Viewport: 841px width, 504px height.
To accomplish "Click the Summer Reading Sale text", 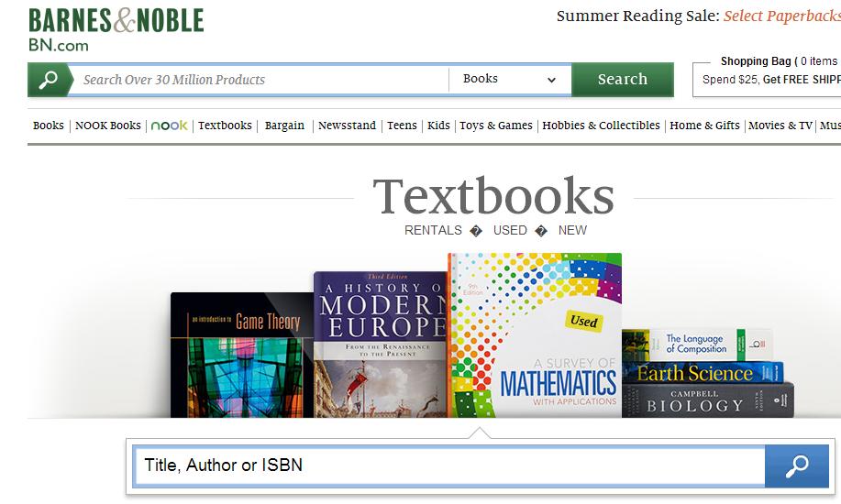I will pyautogui.click(x=637, y=16).
